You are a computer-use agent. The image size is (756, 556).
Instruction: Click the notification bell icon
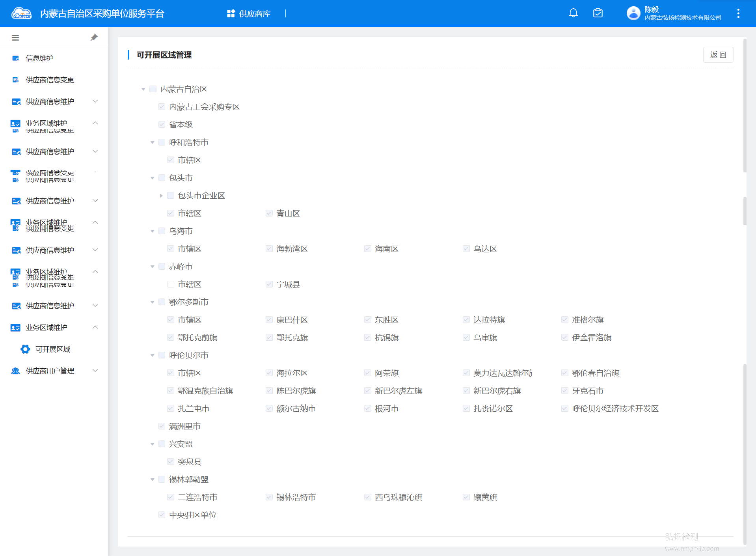(x=573, y=13)
